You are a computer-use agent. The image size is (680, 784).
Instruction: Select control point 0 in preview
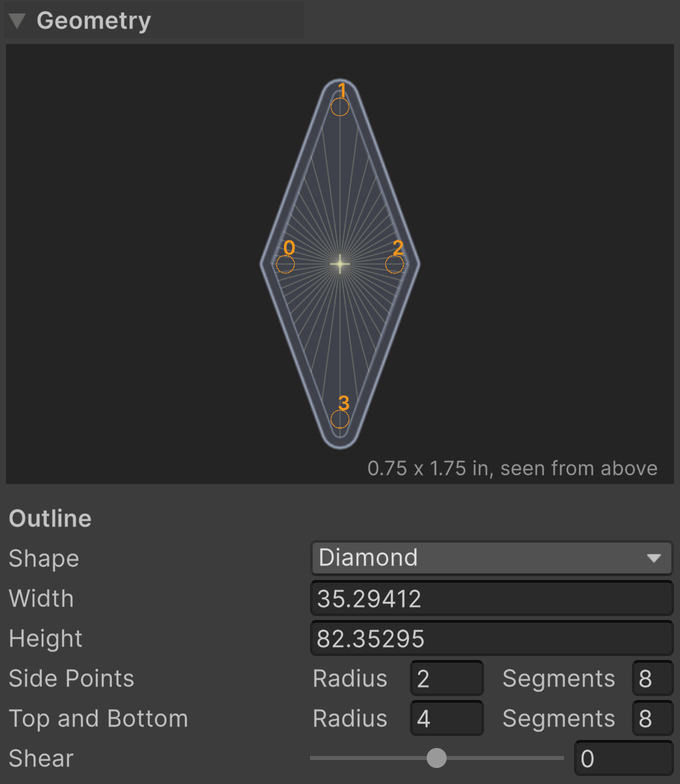(x=286, y=264)
